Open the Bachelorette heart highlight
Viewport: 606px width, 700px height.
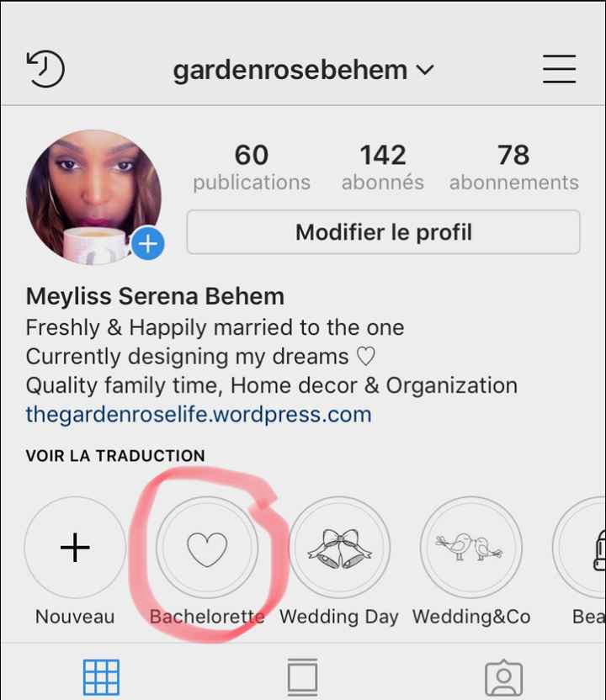pos(207,548)
